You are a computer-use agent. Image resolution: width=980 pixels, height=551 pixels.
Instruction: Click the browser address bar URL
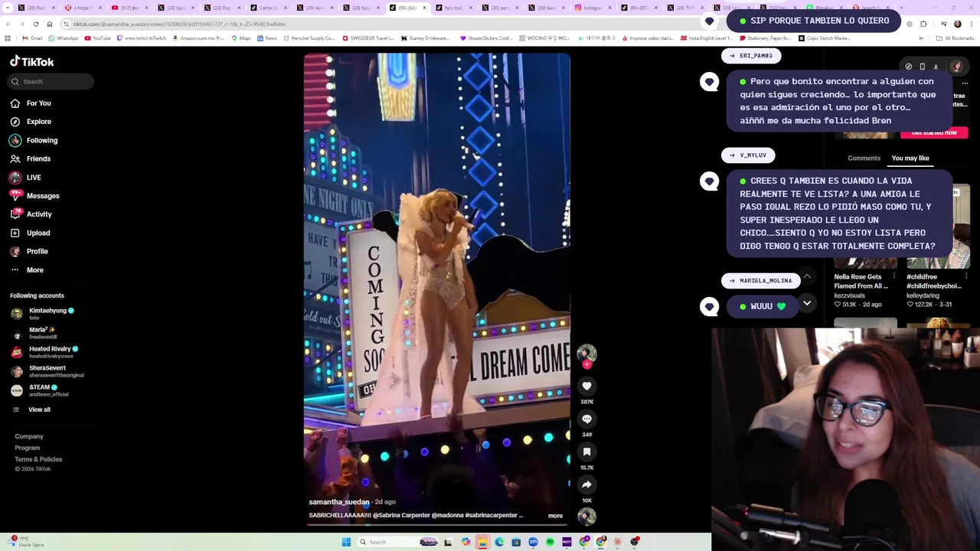pyautogui.click(x=180, y=24)
